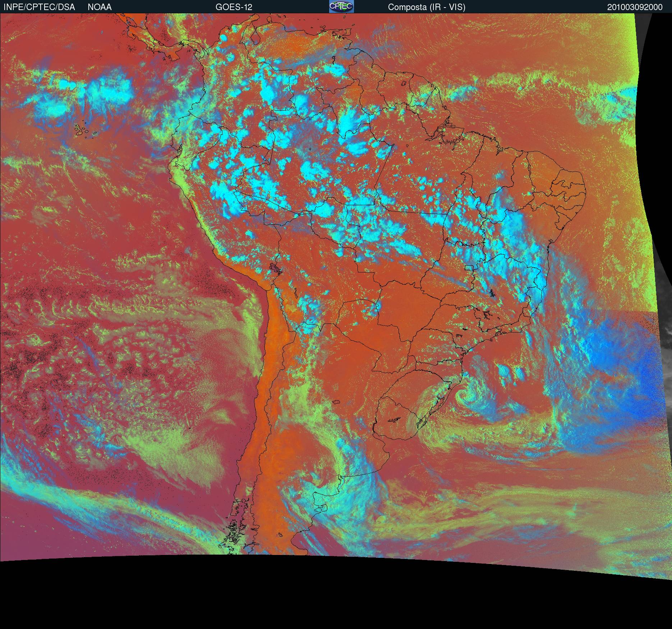This screenshot has width=672, height=629.
Task: Click the GOES-12 satellite label
Action: coord(234,7)
